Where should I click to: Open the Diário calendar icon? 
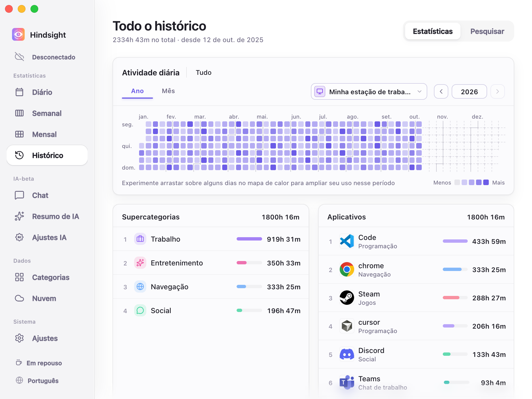tap(19, 92)
